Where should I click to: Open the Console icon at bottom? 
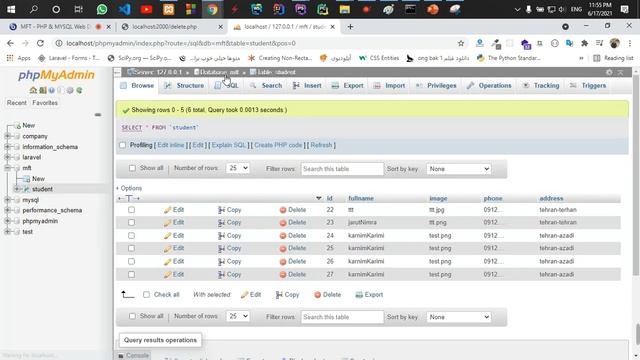click(x=120, y=356)
